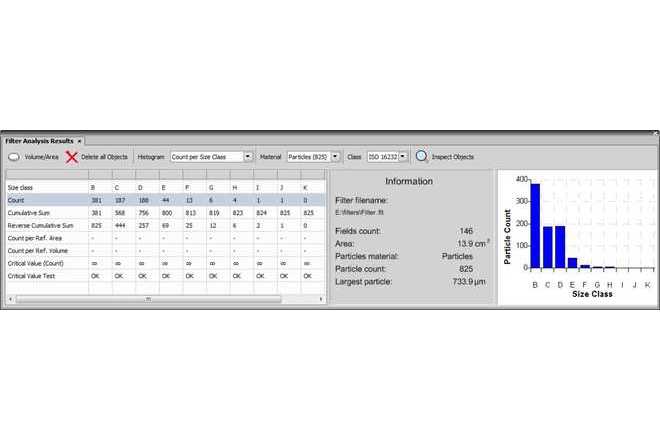Click the histogram bar for class D
Viewport: 660px width, 440px height.
point(560,247)
